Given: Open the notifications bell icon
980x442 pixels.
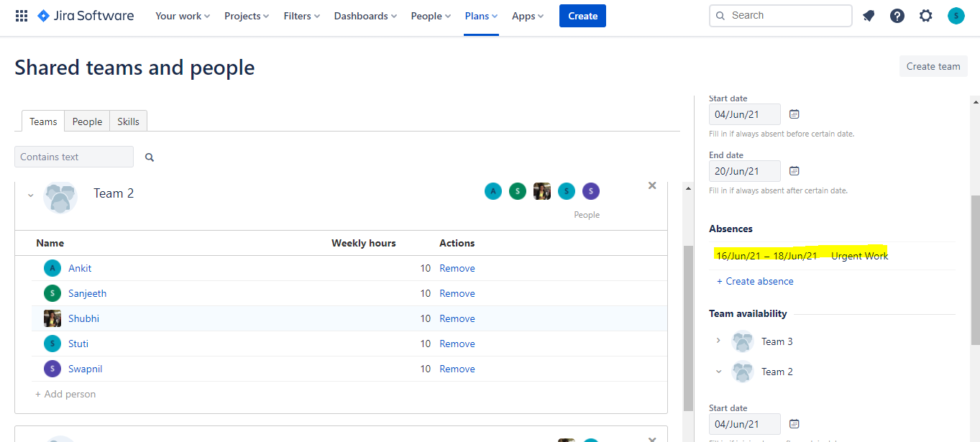Looking at the screenshot, I should click(869, 16).
